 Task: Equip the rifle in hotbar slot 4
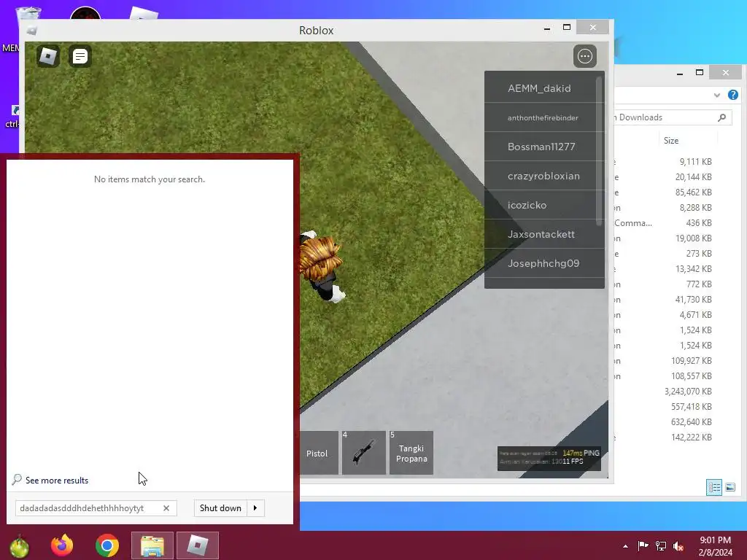363,453
